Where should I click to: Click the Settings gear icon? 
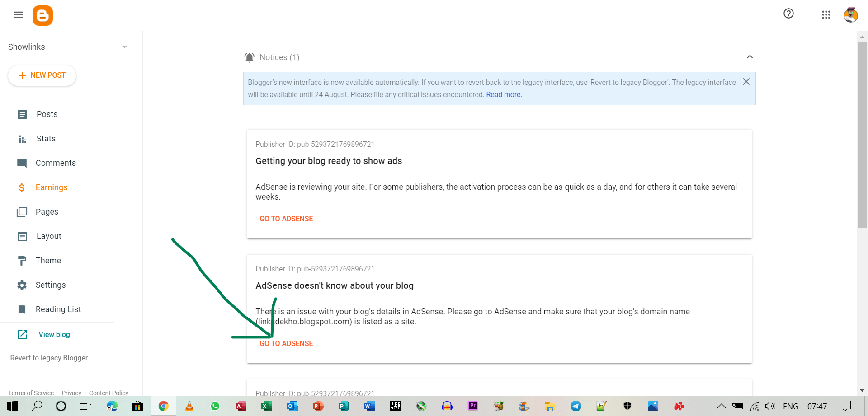(22, 285)
